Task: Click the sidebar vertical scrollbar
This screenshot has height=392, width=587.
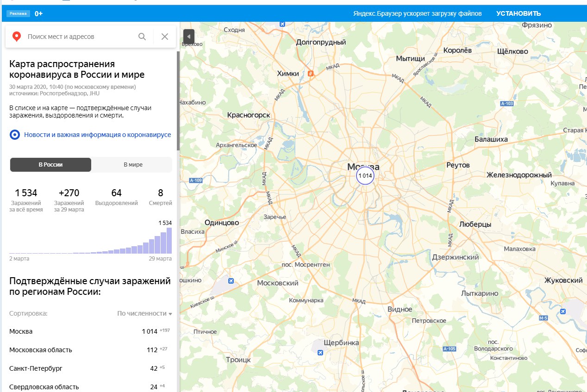Action: pos(178,101)
